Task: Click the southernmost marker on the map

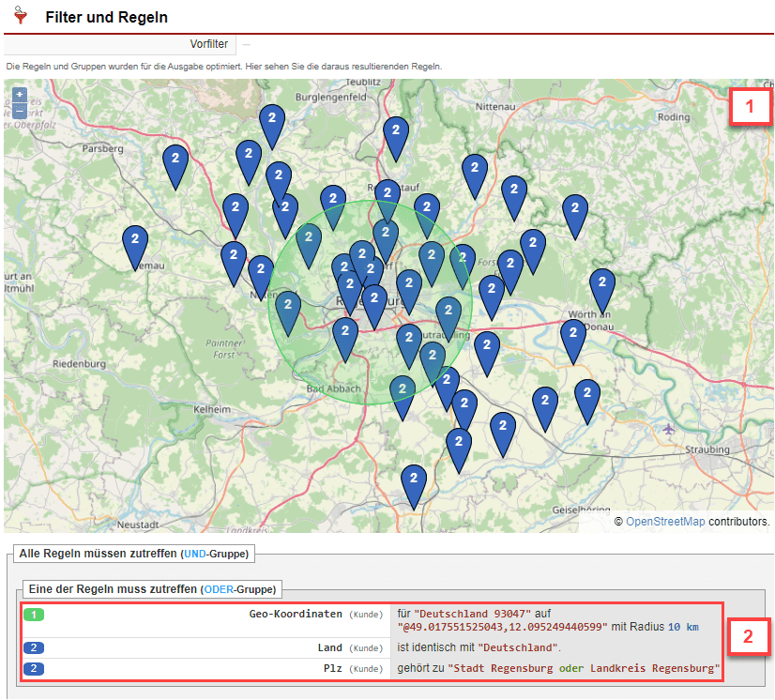Action: click(x=414, y=482)
